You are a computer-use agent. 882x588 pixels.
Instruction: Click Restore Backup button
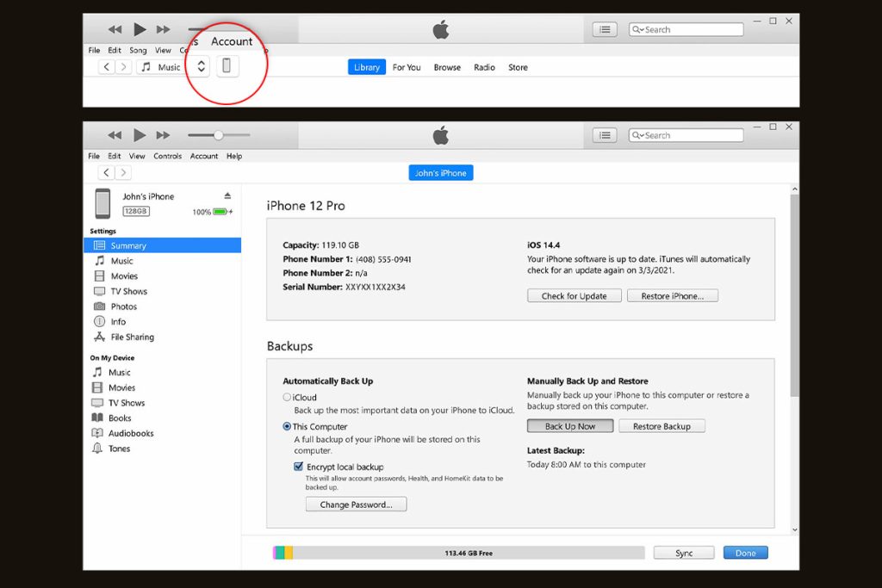661,426
